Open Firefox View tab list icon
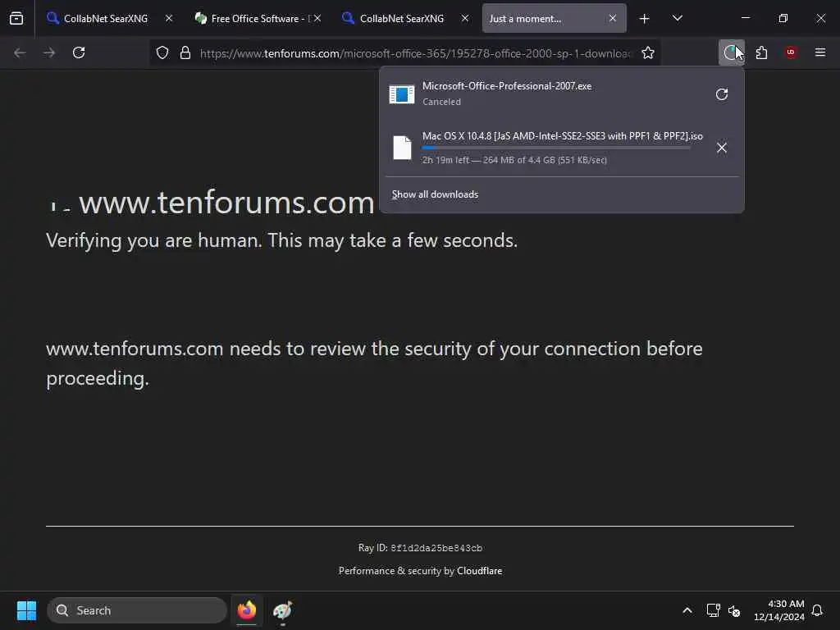The height and width of the screenshot is (630, 840). pos(16,18)
